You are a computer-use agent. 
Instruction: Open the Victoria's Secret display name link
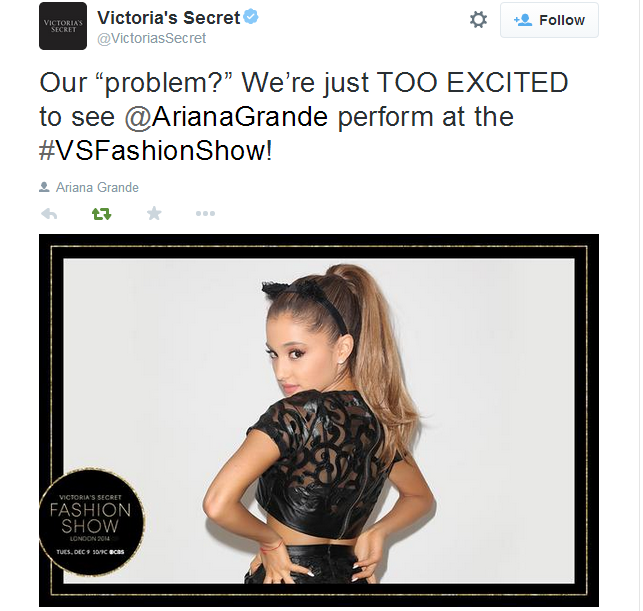[x=168, y=18]
